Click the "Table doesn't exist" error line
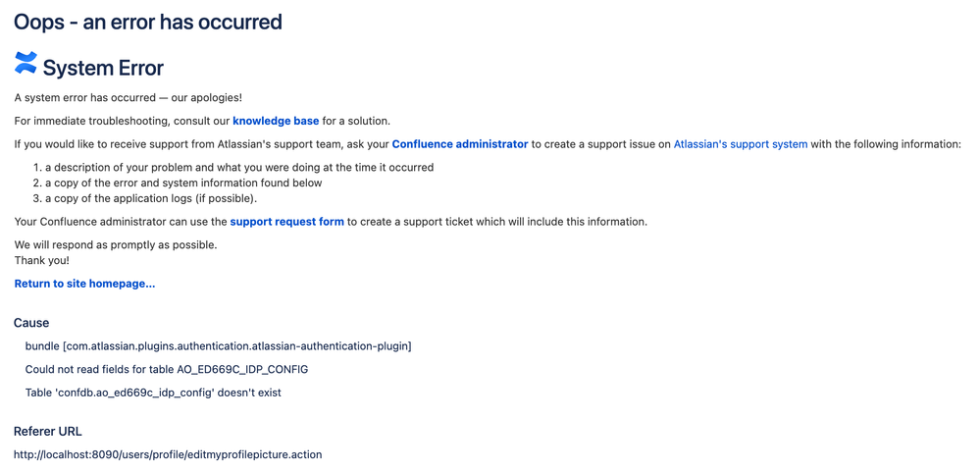Screen dimensions: 980x472 click(x=153, y=393)
